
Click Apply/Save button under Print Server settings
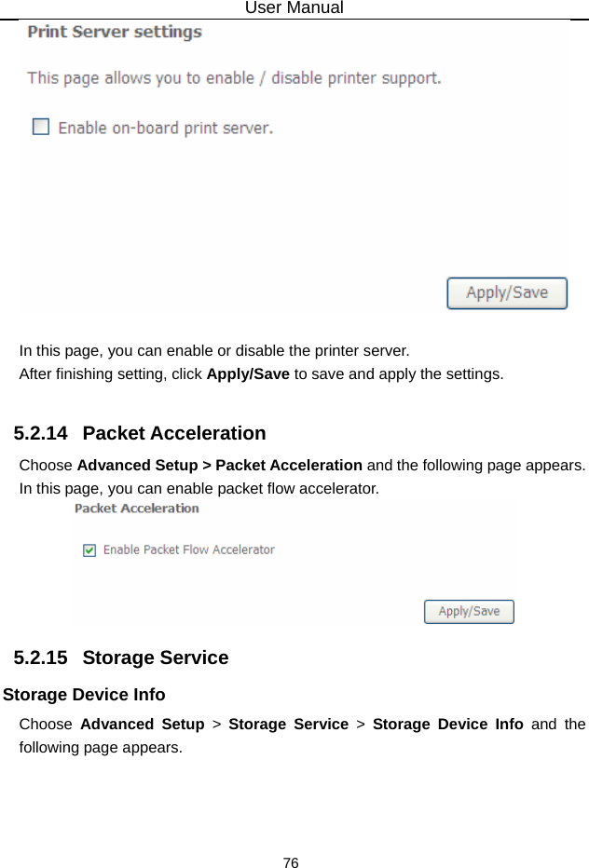click(x=507, y=292)
